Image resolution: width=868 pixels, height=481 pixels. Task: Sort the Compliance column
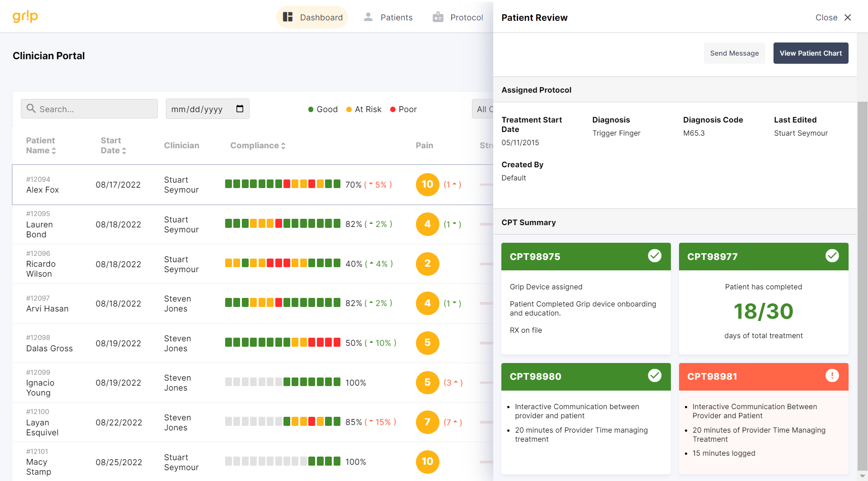pos(258,146)
